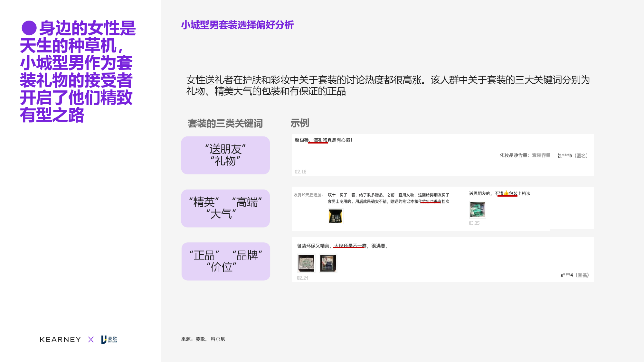
Task: Click the 示例 column header
Action: [x=299, y=123]
